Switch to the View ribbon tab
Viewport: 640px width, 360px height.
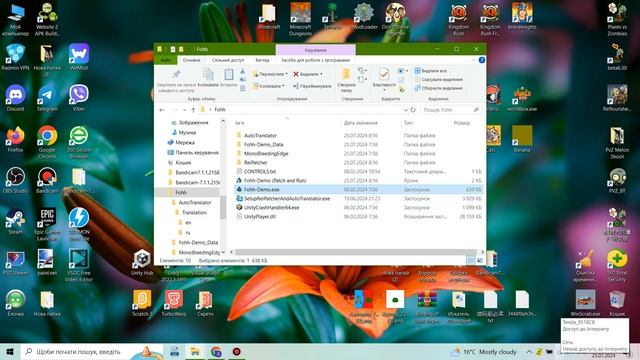coord(262,60)
